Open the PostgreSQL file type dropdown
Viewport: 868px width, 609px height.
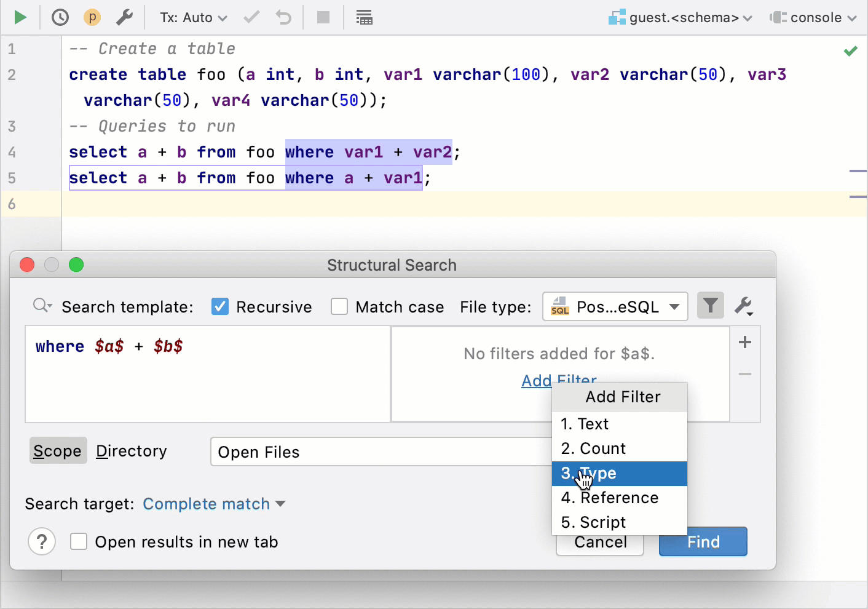pyautogui.click(x=615, y=306)
